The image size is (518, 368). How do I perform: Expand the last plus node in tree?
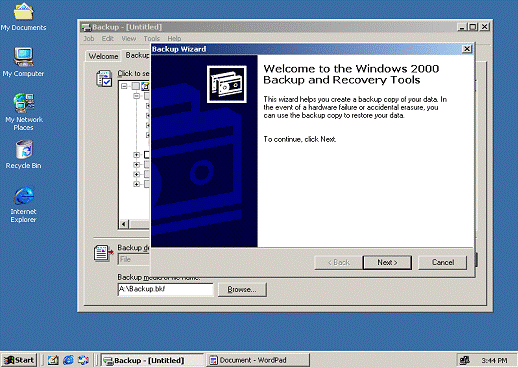click(136, 184)
